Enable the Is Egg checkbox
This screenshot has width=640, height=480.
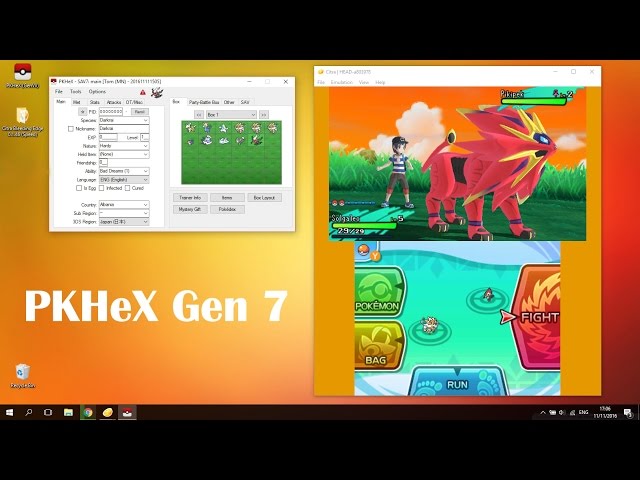pyautogui.click(x=79, y=188)
